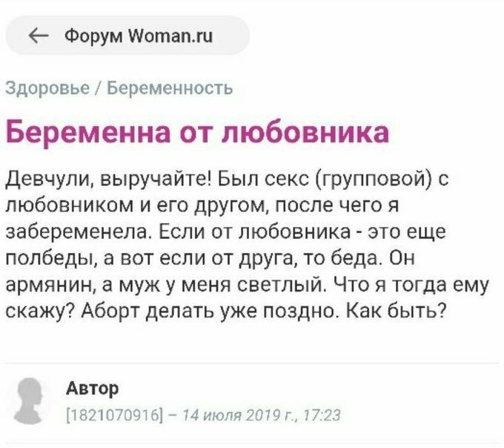Screen dimensions: 504x448
Task: Click the post ID 1821070916
Action: click(x=111, y=414)
